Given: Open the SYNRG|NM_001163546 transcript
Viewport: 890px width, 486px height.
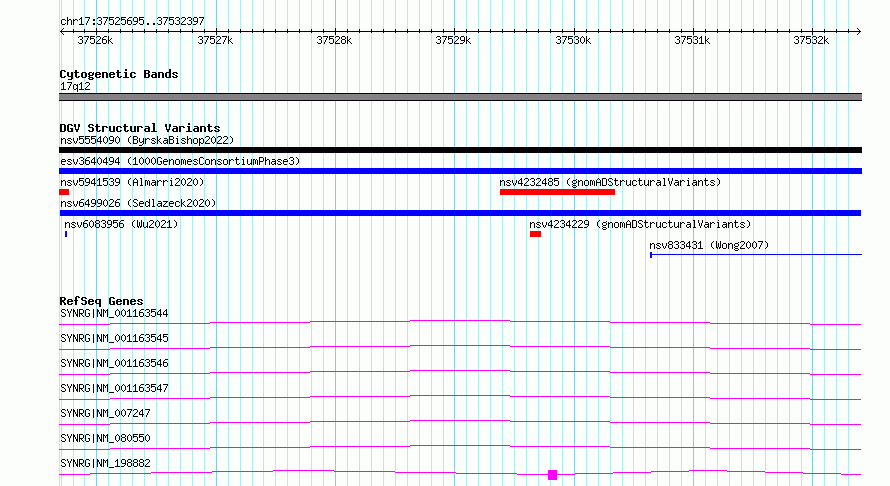Looking at the screenshot, I should (114, 363).
